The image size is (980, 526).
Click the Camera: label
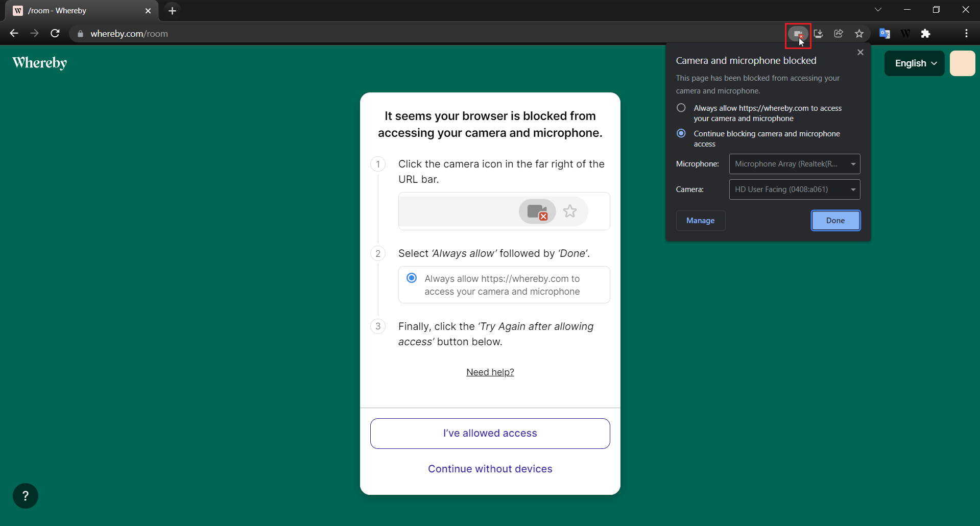690,189
